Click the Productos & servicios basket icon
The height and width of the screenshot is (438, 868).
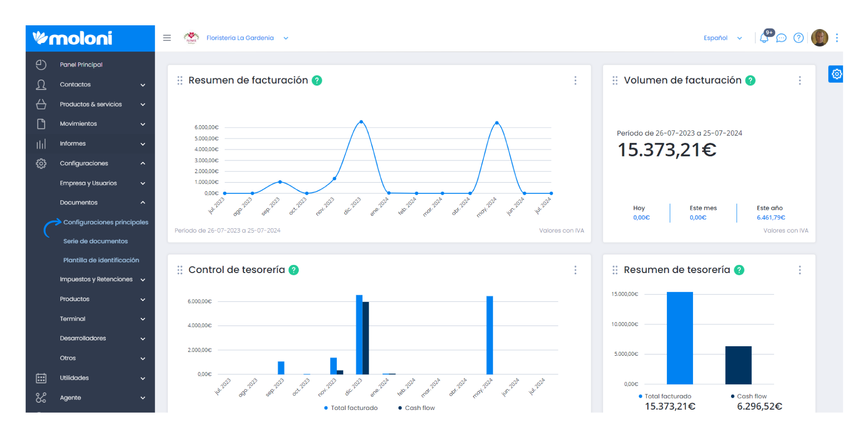[x=41, y=104]
